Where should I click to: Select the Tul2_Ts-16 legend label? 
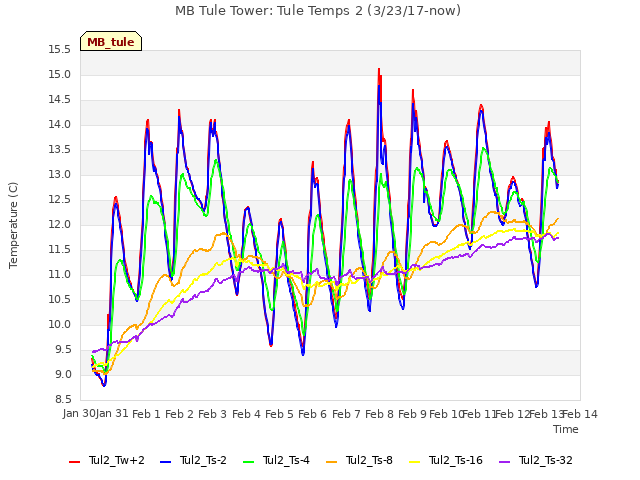(456, 460)
